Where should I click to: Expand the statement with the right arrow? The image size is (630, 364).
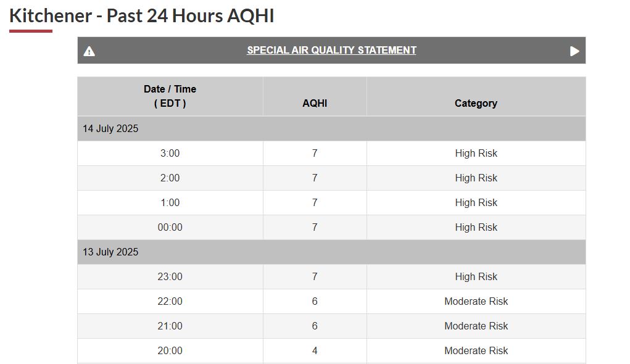coord(574,51)
